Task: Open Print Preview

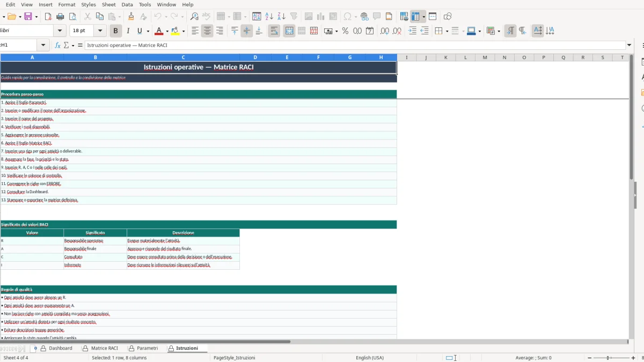Action: tap(73, 17)
